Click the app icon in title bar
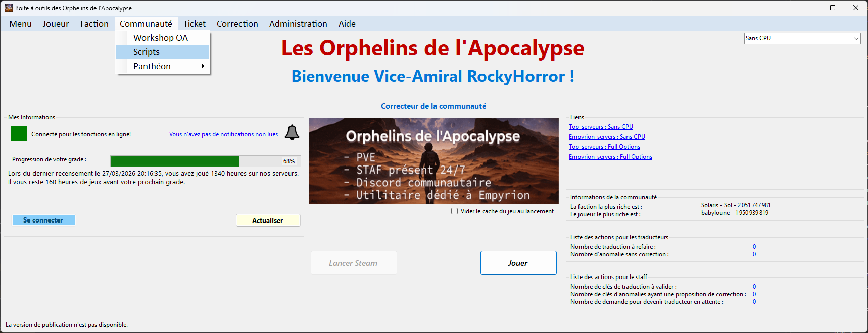This screenshot has height=333, width=868. click(8, 8)
